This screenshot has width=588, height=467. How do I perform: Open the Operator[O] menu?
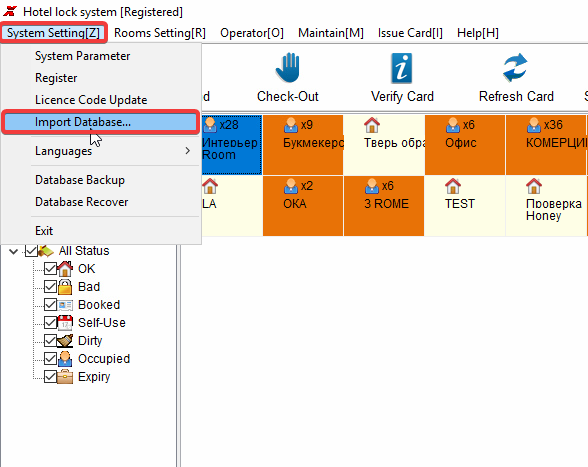pos(252,33)
